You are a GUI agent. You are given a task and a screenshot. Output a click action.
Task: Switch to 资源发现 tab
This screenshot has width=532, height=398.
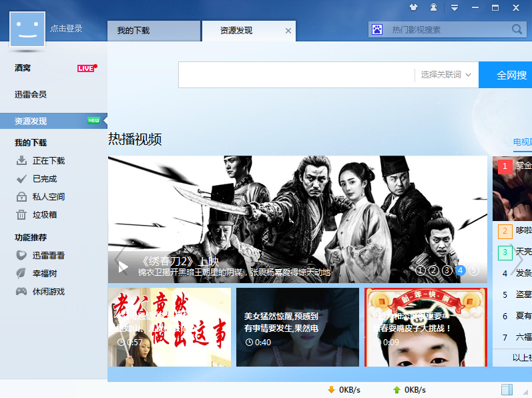(249, 31)
